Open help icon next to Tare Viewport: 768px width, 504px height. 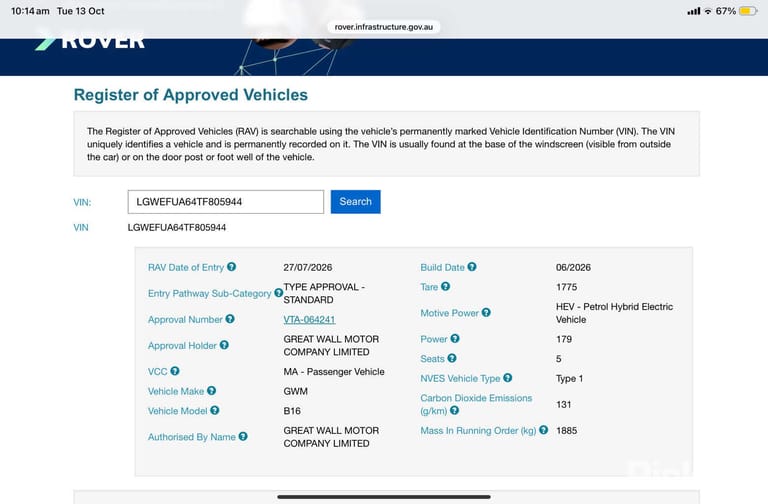point(445,287)
